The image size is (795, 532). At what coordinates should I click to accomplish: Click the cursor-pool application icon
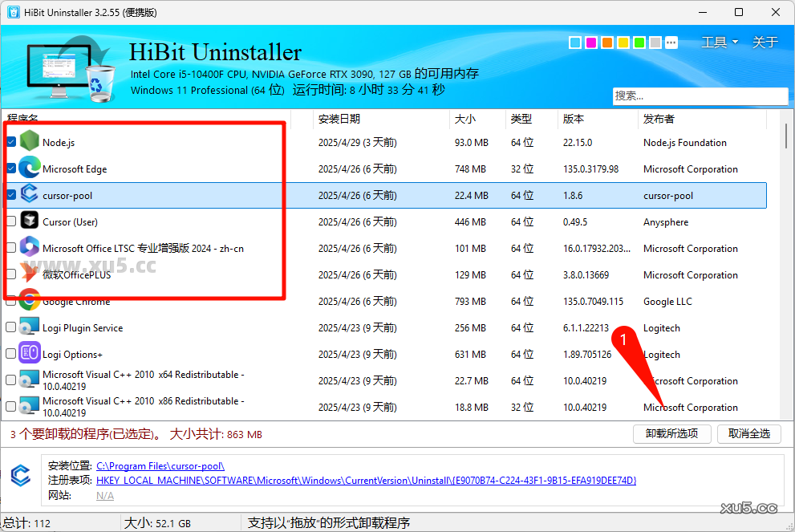[29, 195]
